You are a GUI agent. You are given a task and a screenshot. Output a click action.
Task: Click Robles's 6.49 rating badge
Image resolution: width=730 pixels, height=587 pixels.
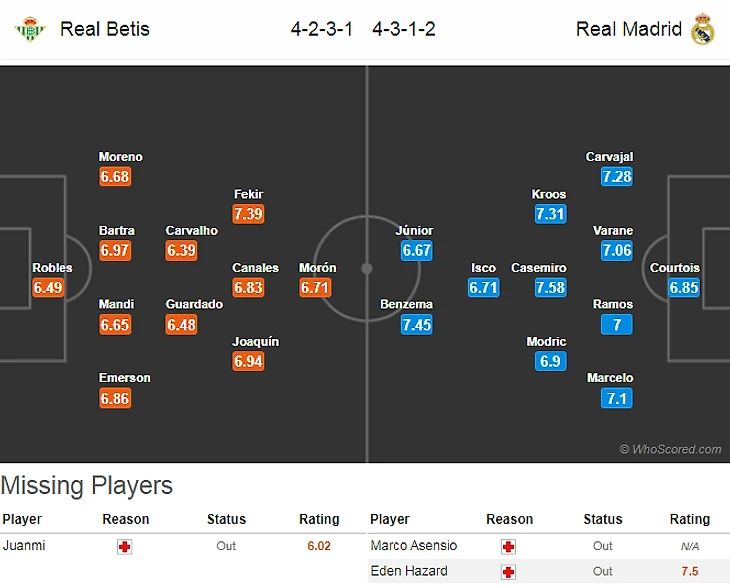coord(48,288)
